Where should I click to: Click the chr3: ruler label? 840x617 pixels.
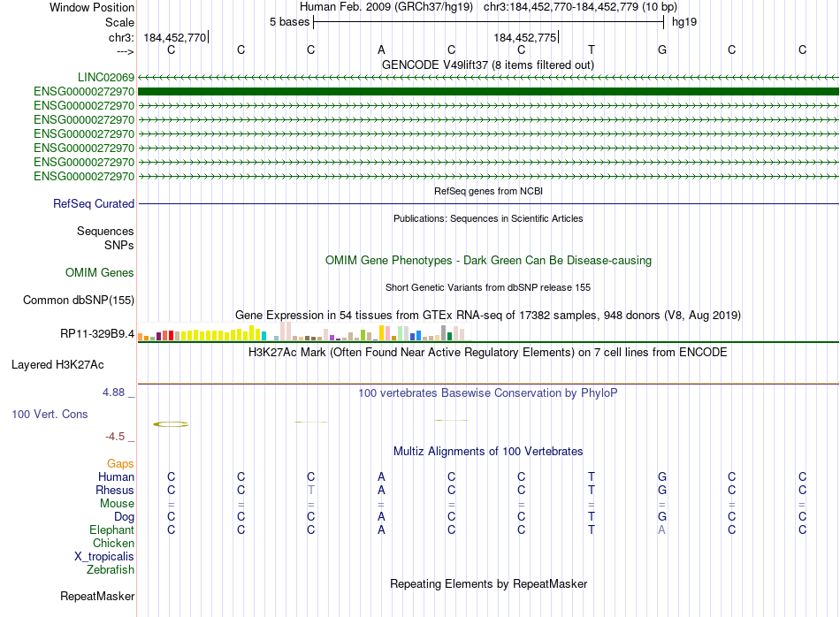(x=122, y=37)
